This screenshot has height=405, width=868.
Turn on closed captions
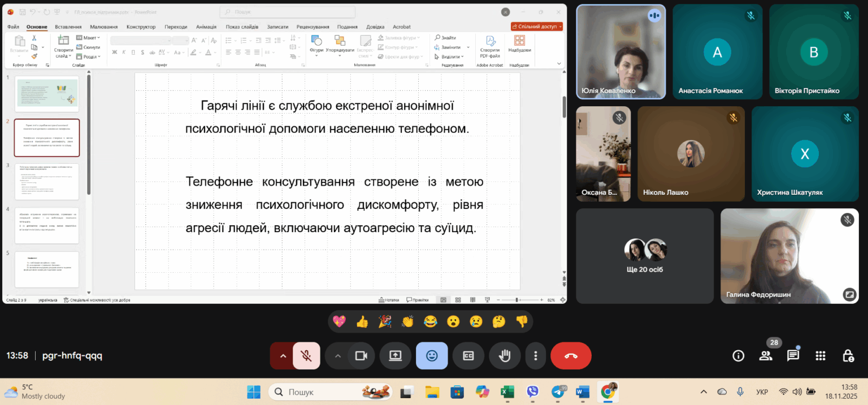click(468, 356)
